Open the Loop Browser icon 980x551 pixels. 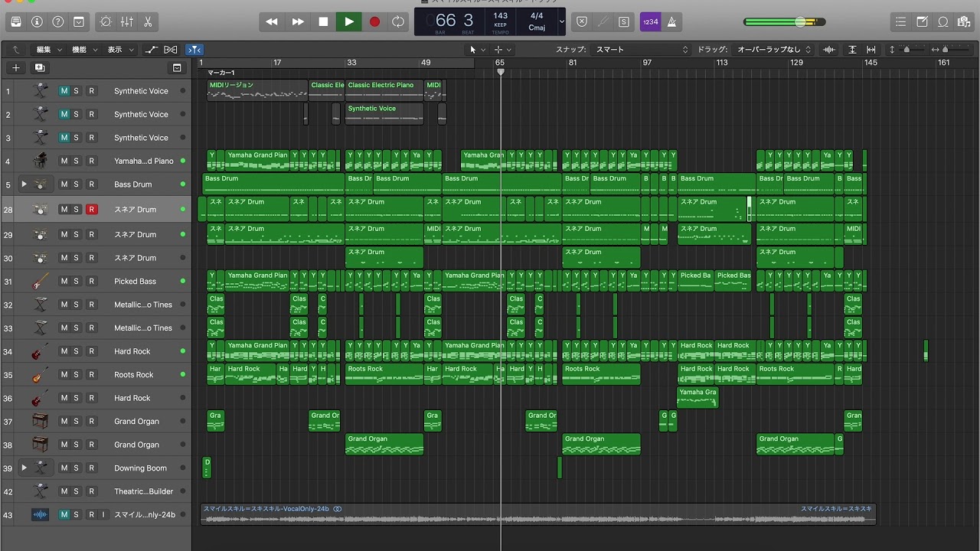coord(943,22)
